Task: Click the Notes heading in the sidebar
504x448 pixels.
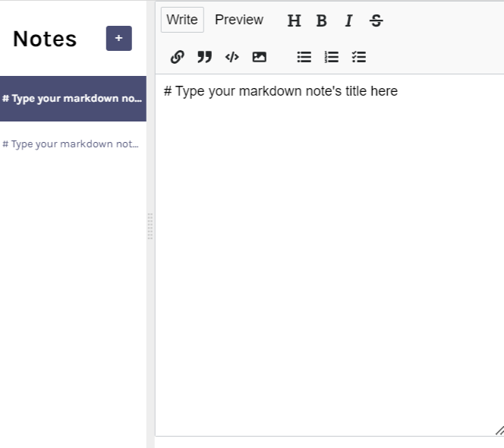Action: point(45,39)
